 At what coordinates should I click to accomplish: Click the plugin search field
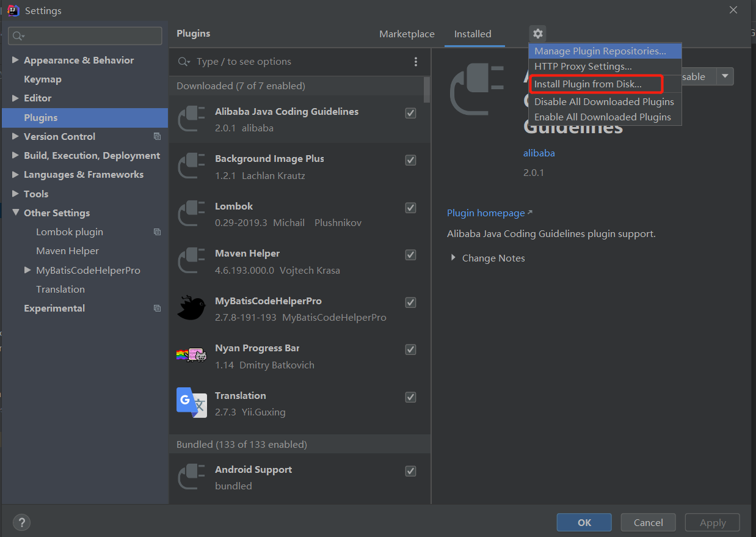click(x=275, y=62)
